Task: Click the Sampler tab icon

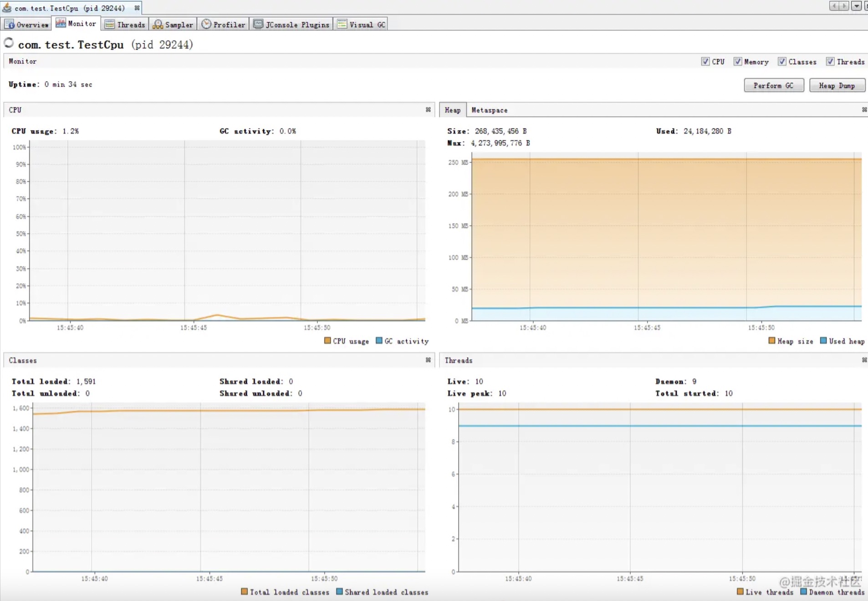Action: [x=158, y=25]
